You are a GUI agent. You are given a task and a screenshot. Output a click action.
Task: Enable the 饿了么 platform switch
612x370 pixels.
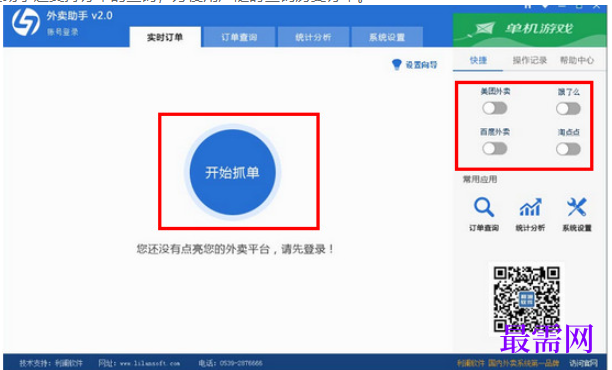[x=568, y=109]
